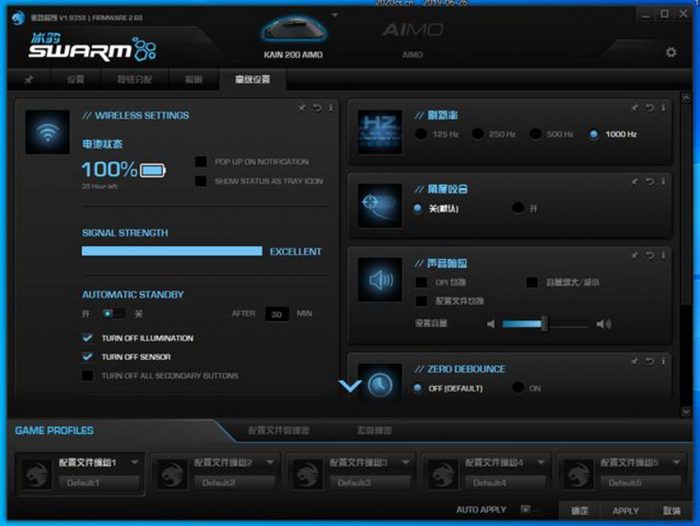Check Turn Off All Secondary Buttons

[x=88, y=376]
